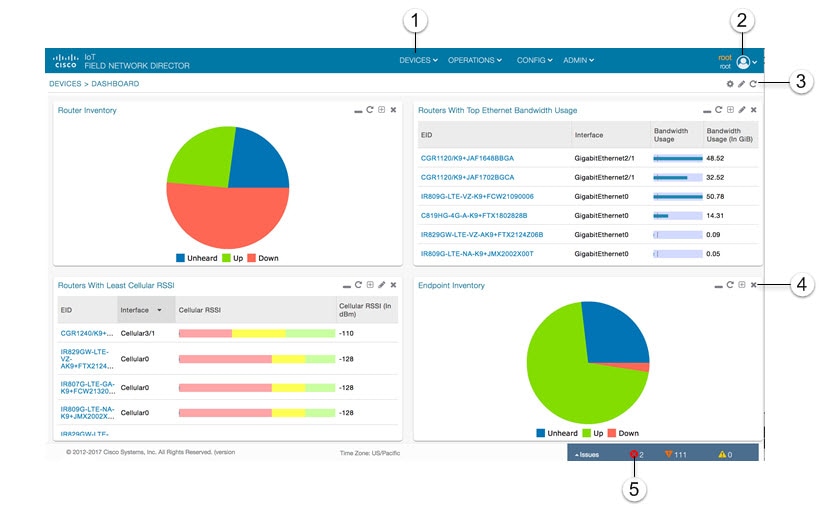The height and width of the screenshot is (507, 819).
Task: Refresh the entire dashboard
Action: click(x=753, y=84)
